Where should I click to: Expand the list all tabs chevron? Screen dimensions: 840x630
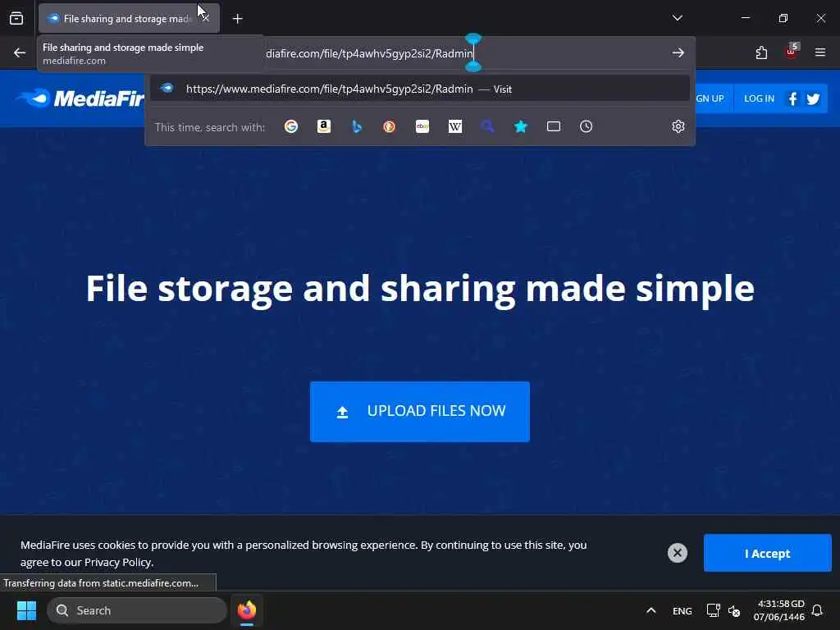[x=677, y=18]
